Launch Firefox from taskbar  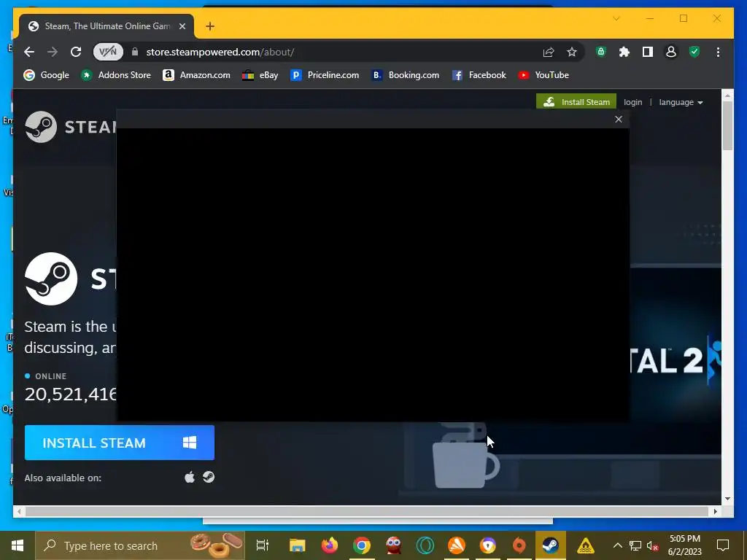tap(329, 545)
